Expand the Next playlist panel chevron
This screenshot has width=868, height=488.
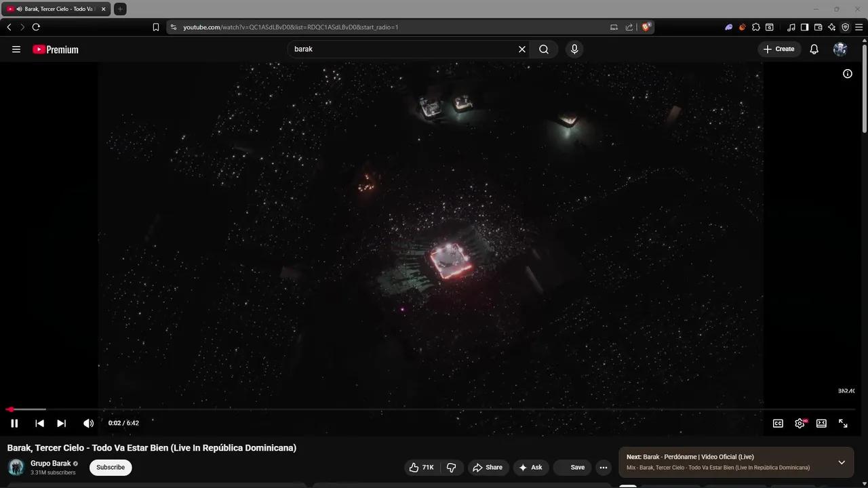click(x=842, y=463)
